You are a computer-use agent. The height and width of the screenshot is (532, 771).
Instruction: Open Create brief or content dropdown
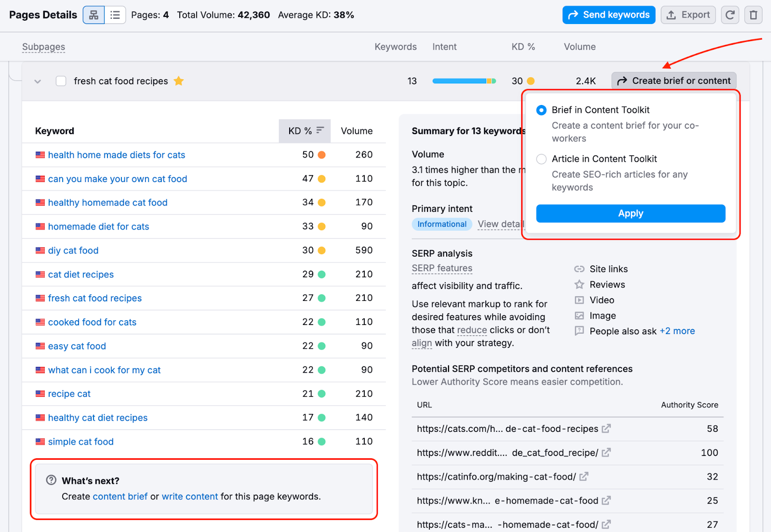point(674,81)
